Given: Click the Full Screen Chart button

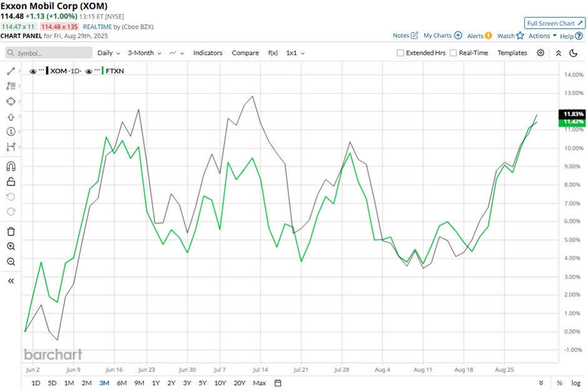Looking at the screenshot, I should point(555,23).
